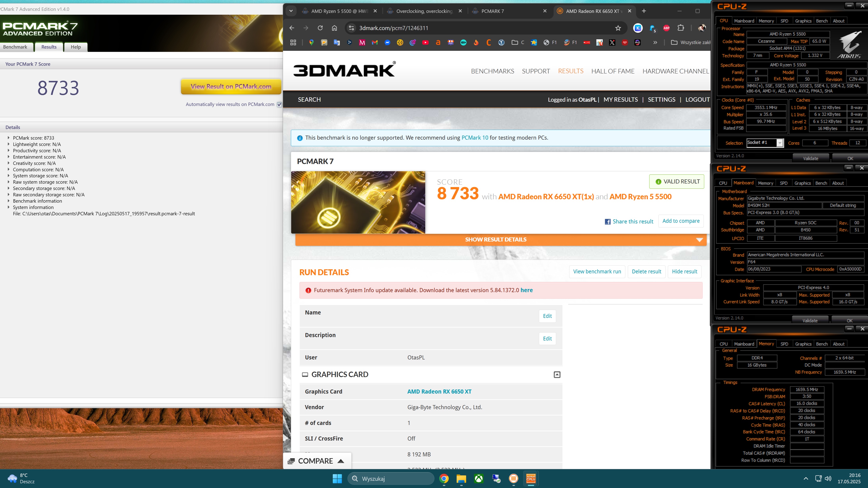Open the AdBlock Plus extension icon
This screenshot has width=868, height=488.
(x=666, y=28)
